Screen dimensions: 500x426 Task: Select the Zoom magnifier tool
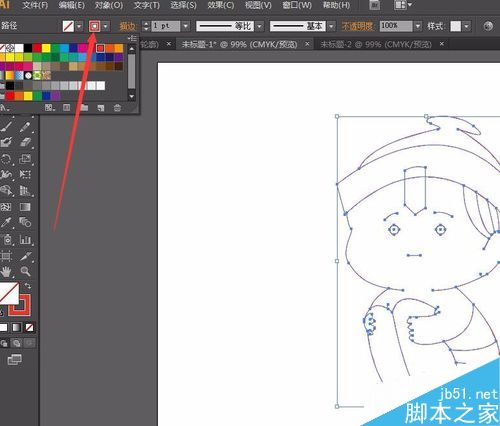(x=25, y=272)
